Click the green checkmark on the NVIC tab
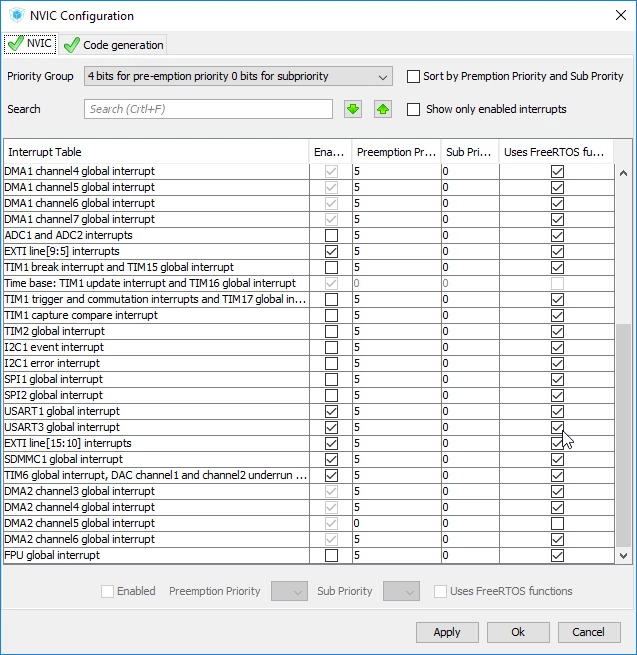This screenshot has width=637, height=655. [16, 44]
